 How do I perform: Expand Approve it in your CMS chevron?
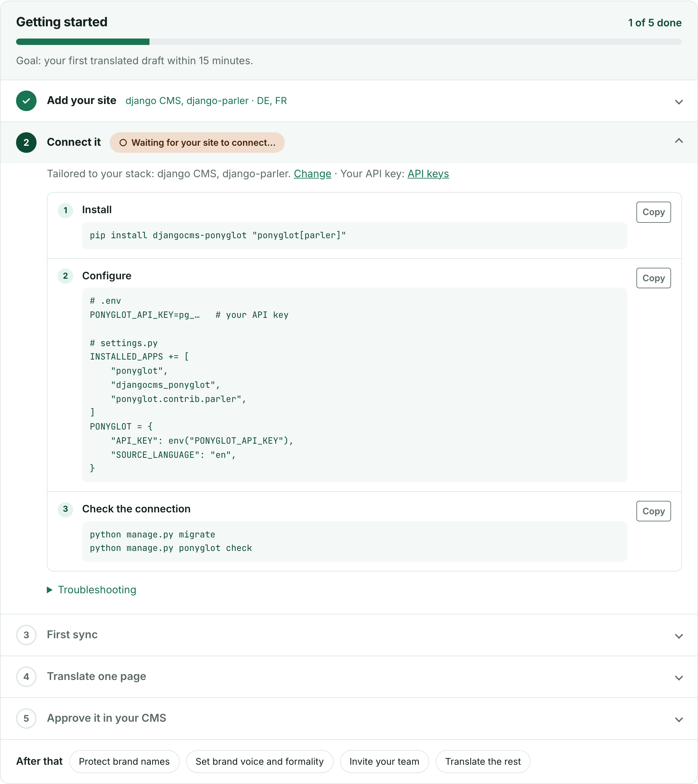[x=679, y=719]
